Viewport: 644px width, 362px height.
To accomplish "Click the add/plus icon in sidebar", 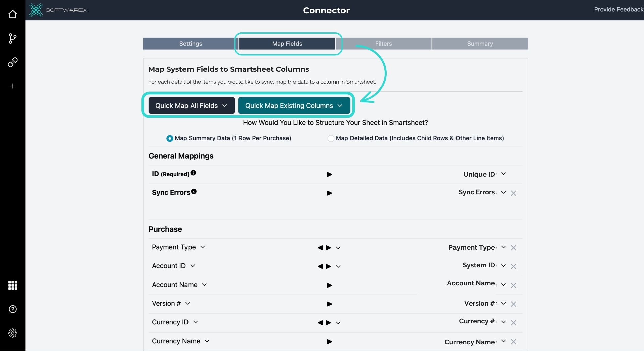I will point(12,86).
